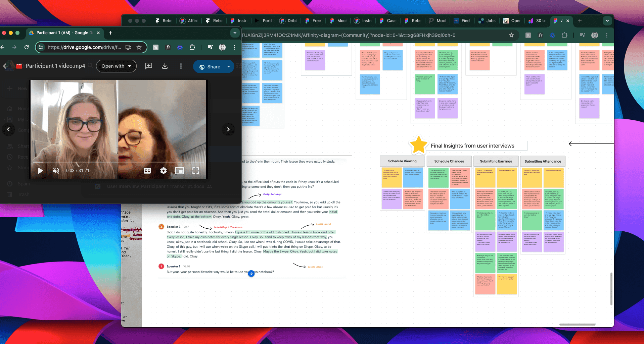Seek along the video progress bar
The image size is (644, 344).
point(118,162)
